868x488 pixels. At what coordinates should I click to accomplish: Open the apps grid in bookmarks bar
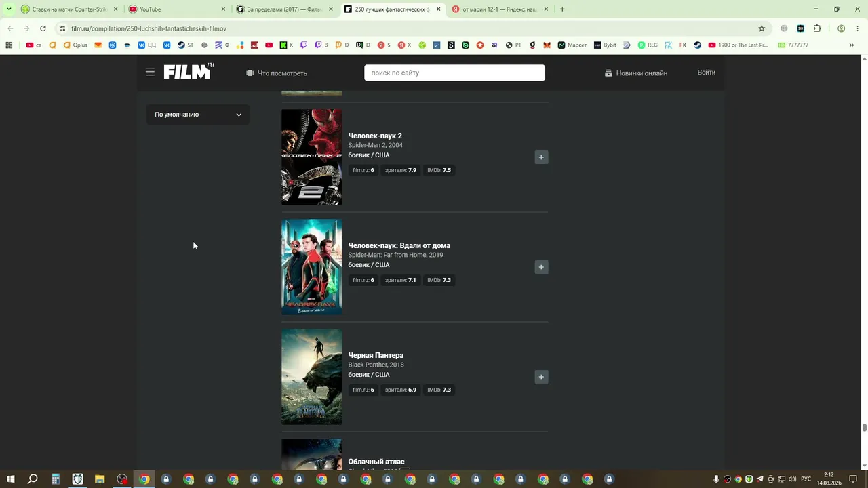9,45
